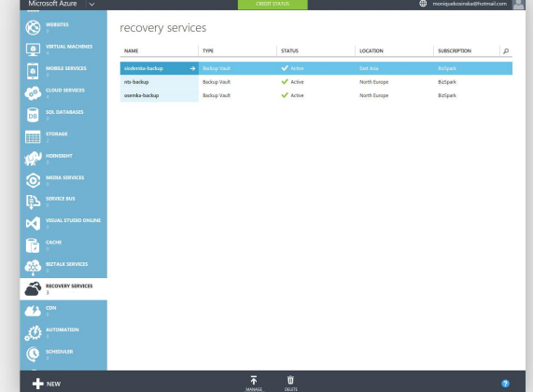
Task: Click the NEW plus icon
Action: pos(37,384)
